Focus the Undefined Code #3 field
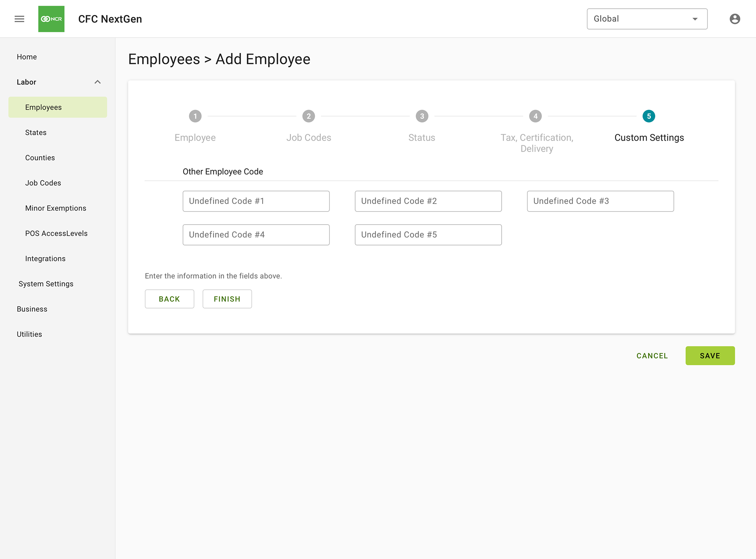Viewport: 756px width, 559px height. [600, 201]
